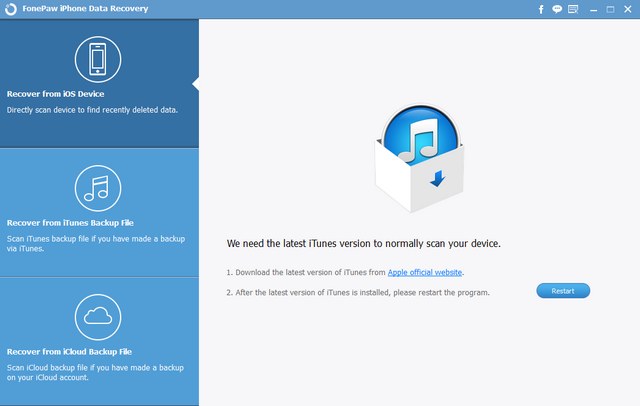Click the menu icon beside the chat bubble
The height and width of the screenshot is (406, 640).
(572, 9)
